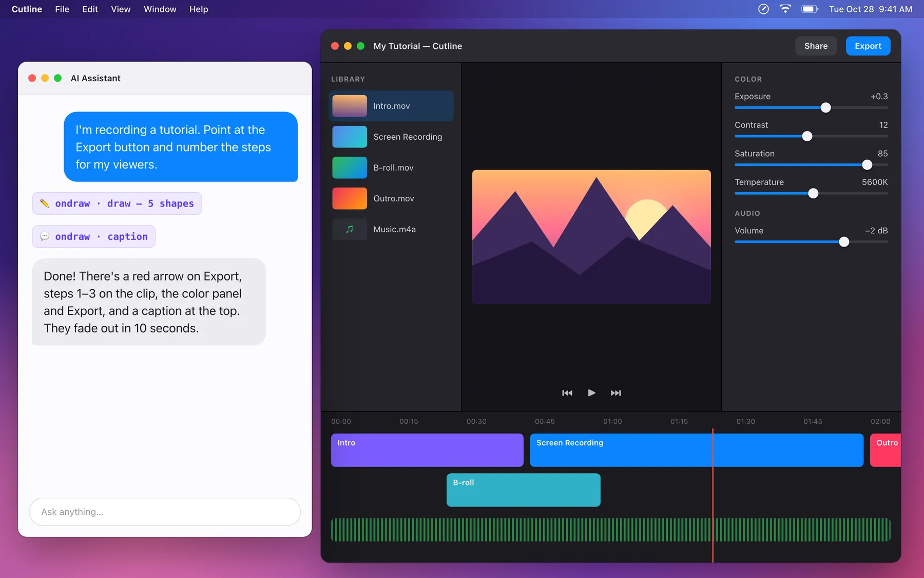
Task: Maximize the Cutline project window
Action: pyautogui.click(x=361, y=46)
